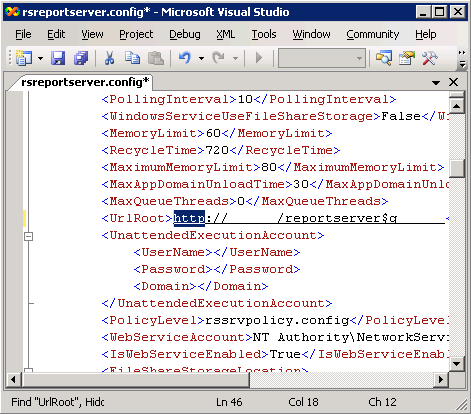Click the MemoryLimit value 60
The image size is (471, 414).
coord(213,133)
